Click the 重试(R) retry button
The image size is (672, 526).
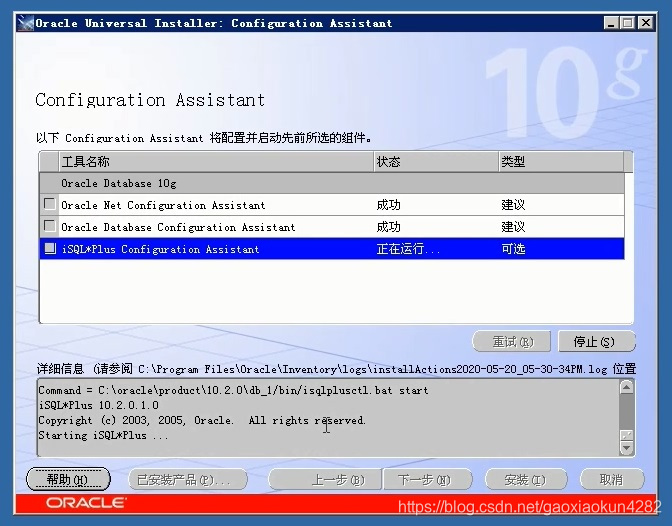[x=512, y=342]
